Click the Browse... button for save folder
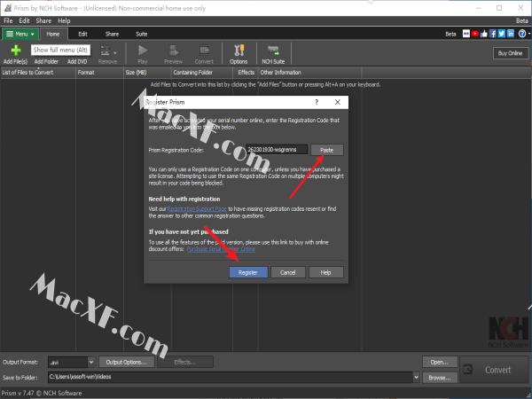The width and height of the screenshot is (532, 399). click(x=438, y=377)
